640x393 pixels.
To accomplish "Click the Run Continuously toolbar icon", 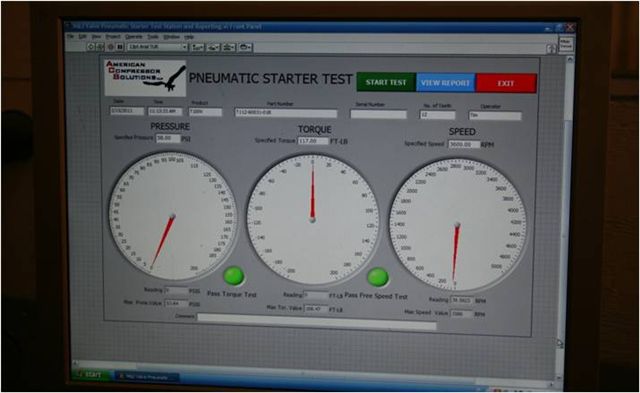I will tap(100, 47).
